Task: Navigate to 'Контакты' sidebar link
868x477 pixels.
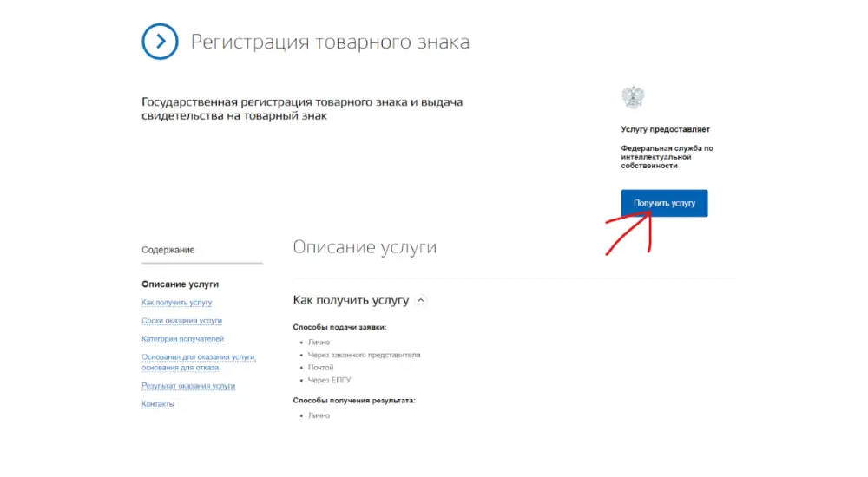Action: point(158,404)
